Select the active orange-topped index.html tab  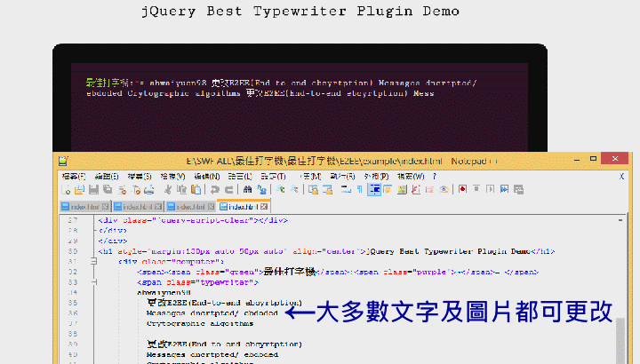point(244,207)
